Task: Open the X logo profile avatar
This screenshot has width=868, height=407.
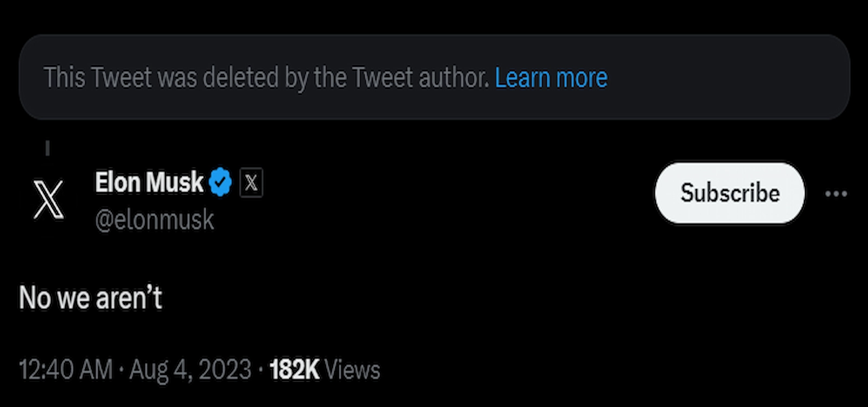Action: click(48, 199)
